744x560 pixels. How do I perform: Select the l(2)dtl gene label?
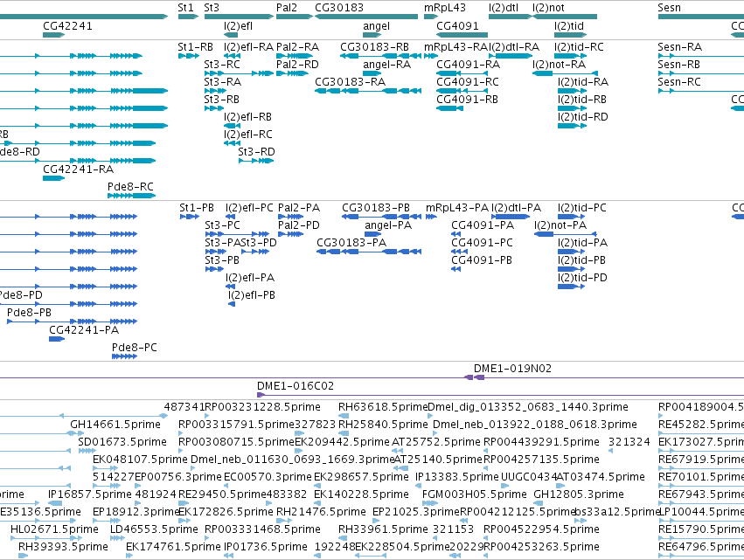coord(504,8)
